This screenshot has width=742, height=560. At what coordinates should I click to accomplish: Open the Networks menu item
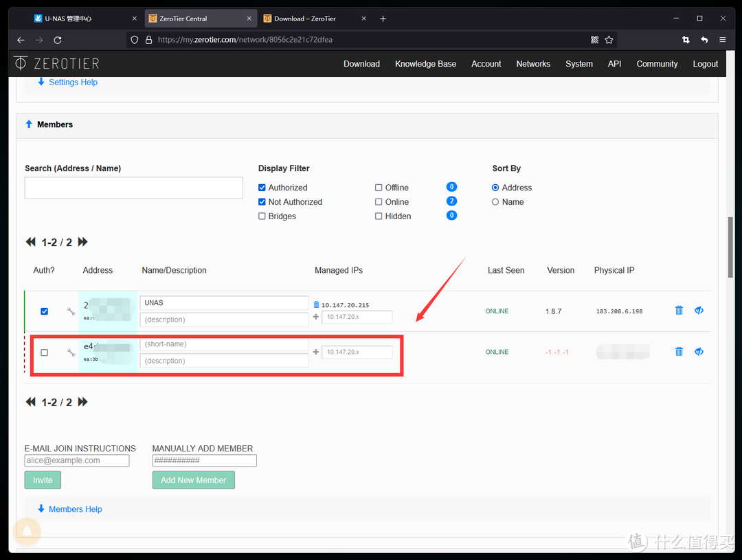pos(533,64)
